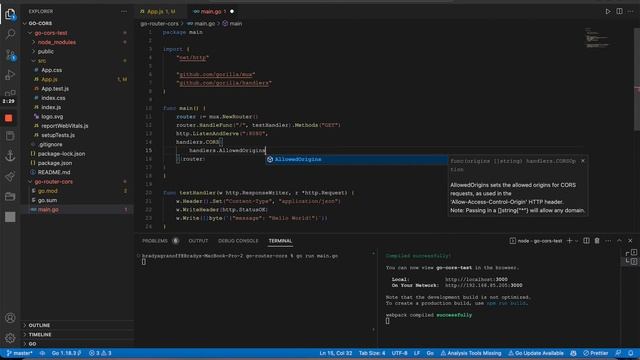Open terminal launch profile dropdown arrow
The height and width of the screenshot is (360, 640).
coord(576,241)
